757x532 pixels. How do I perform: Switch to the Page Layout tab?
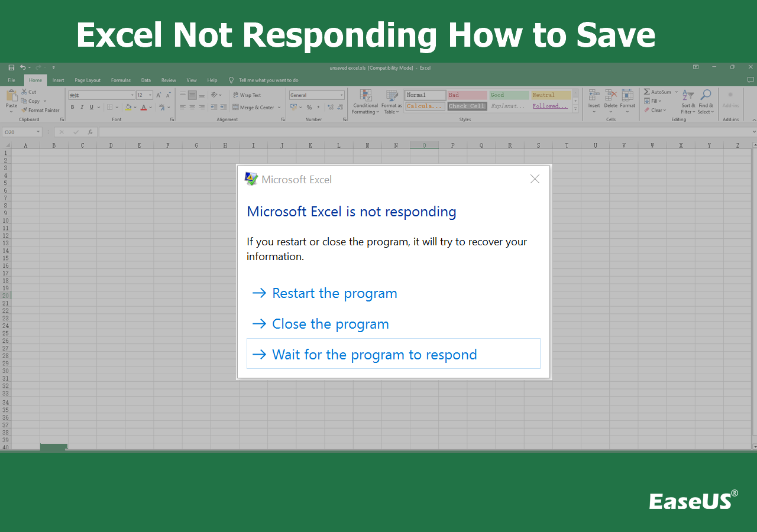(x=88, y=80)
